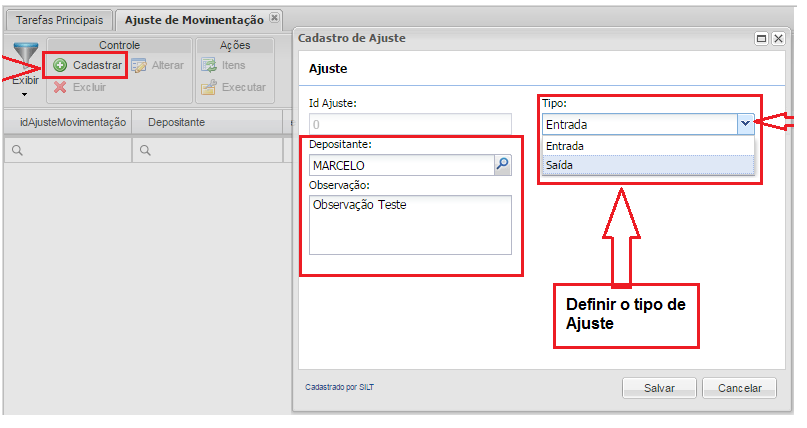This screenshot has width=807, height=428.
Task: Click the Itens action icon
Action: tap(209, 66)
